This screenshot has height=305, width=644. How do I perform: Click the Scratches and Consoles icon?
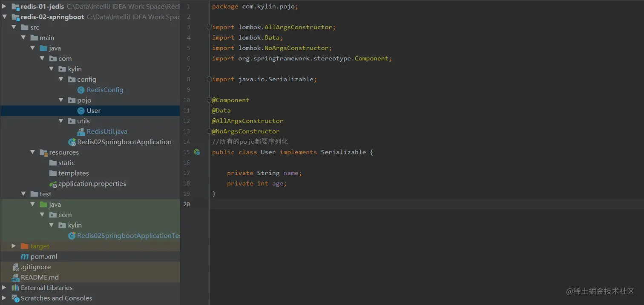coord(15,298)
